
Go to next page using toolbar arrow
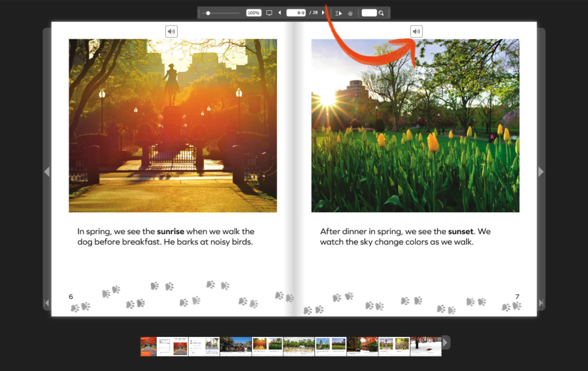[323, 13]
